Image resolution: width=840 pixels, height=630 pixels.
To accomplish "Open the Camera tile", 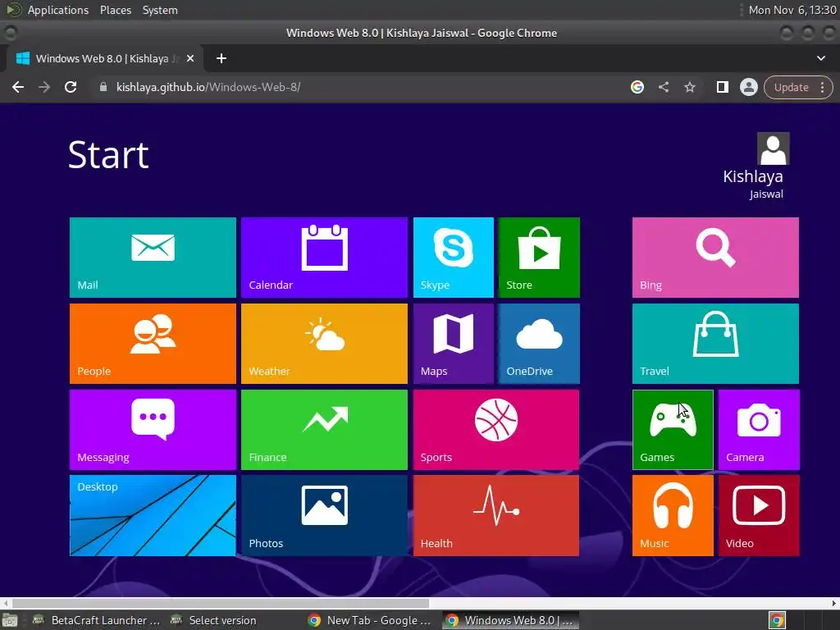I will point(759,430).
